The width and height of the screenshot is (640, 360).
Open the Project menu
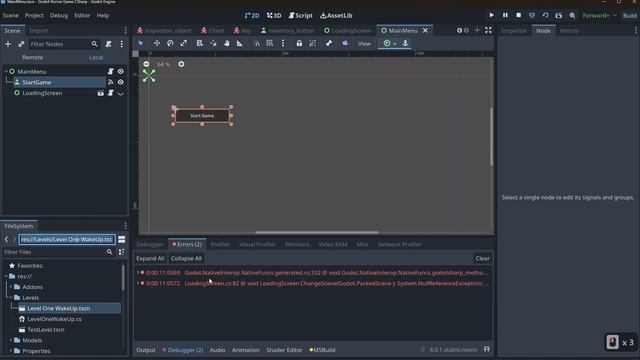pos(34,16)
